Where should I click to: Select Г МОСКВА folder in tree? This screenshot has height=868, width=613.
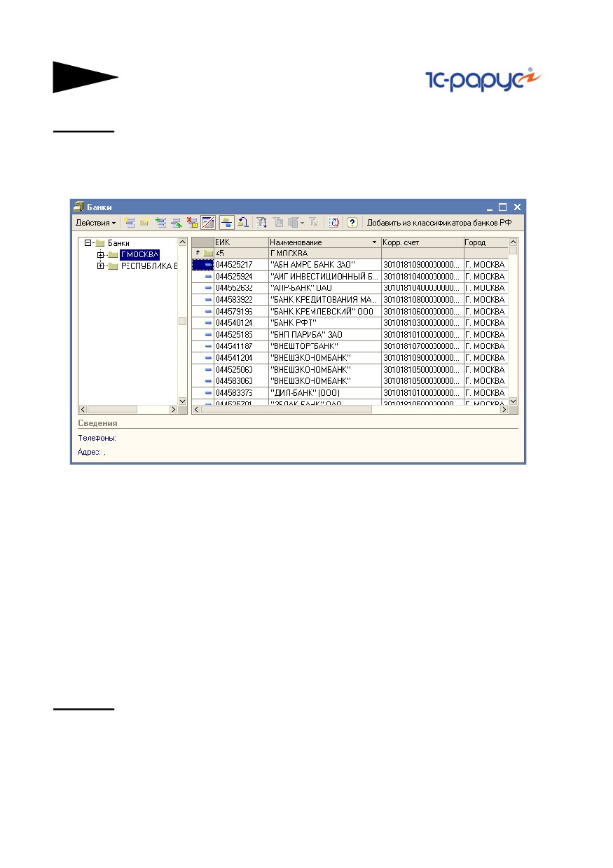tap(140, 254)
